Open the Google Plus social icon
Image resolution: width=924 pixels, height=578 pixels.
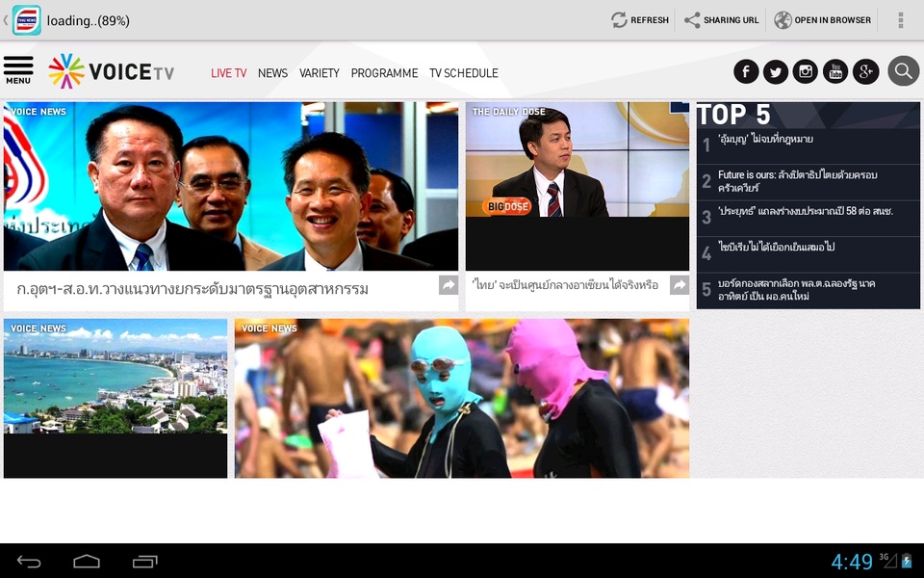[865, 71]
